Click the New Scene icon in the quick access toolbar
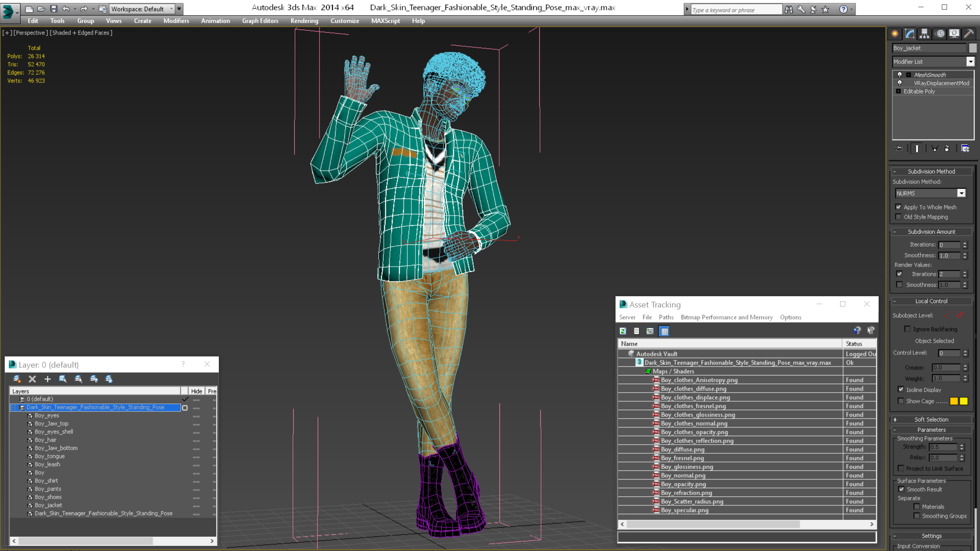 [29, 9]
